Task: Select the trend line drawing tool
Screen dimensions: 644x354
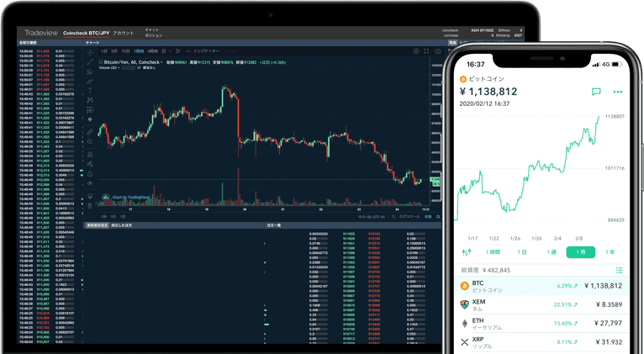Action: (x=90, y=62)
